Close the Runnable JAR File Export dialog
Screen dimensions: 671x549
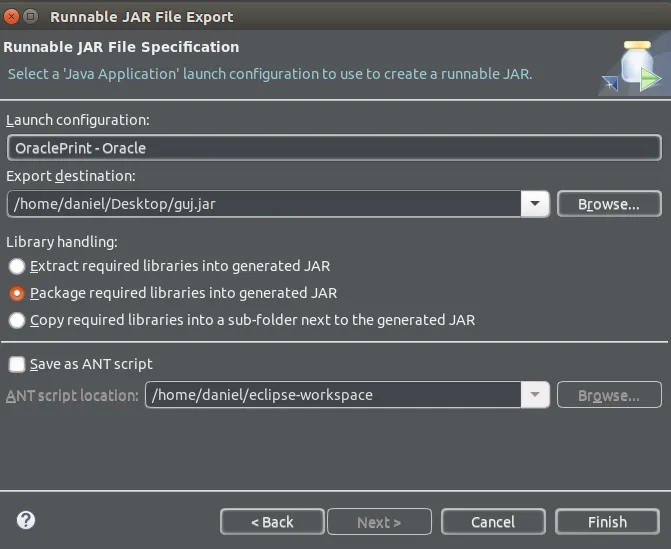pyautogui.click(x=12, y=16)
